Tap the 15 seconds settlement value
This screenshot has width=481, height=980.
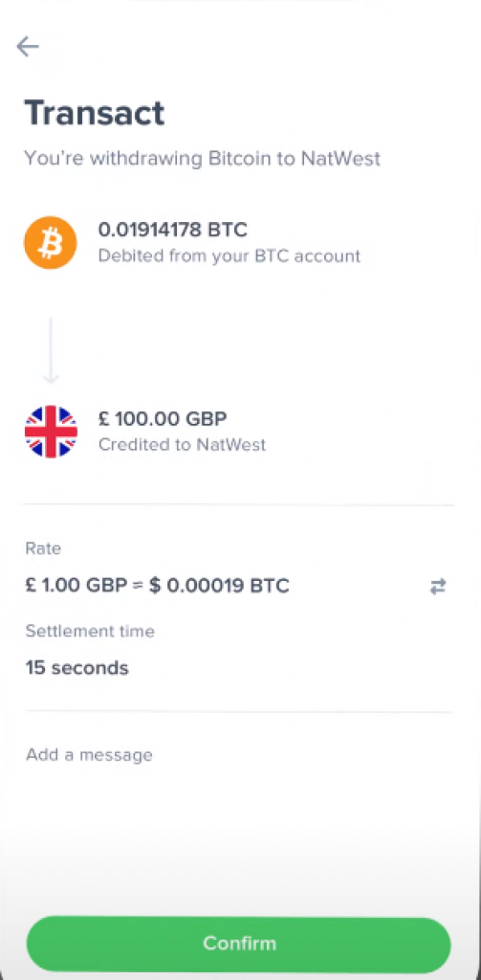click(77, 667)
